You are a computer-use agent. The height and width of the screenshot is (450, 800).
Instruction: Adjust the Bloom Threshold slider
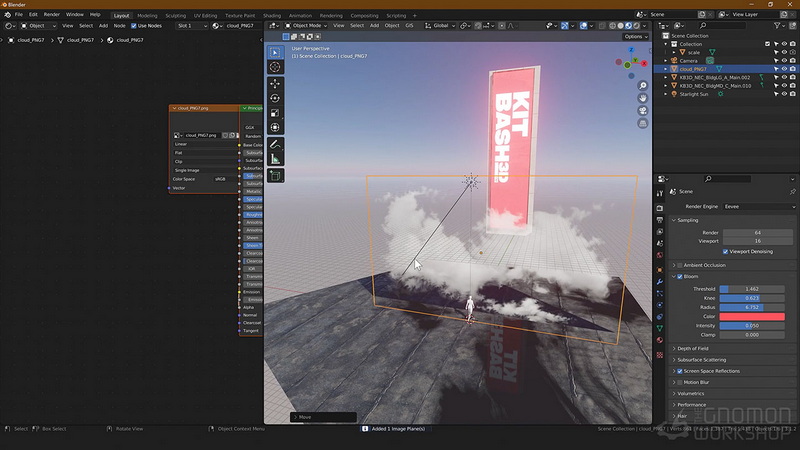(752, 289)
